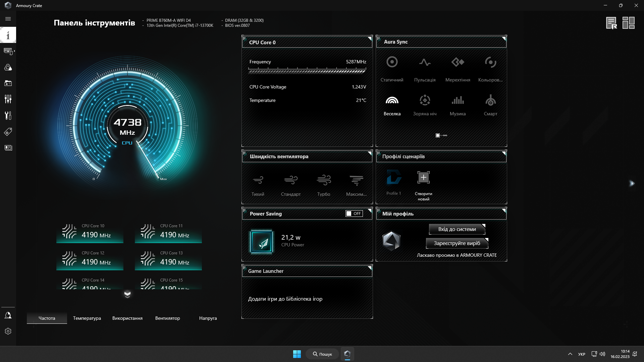Open the deals tag icon in sidebar
Image resolution: width=644 pixels, height=362 pixels.
(8, 132)
